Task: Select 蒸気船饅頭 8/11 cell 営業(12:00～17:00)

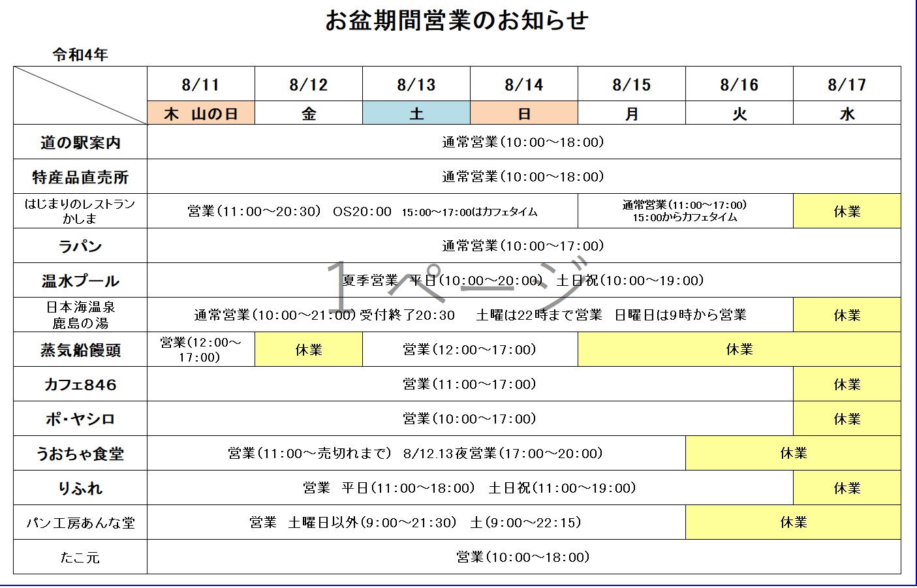Action: (201, 350)
